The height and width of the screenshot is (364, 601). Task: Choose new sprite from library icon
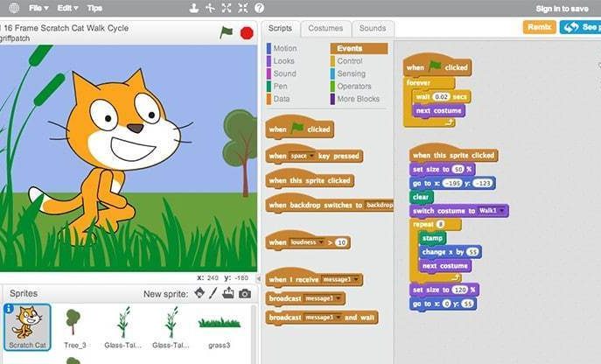pos(199,293)
